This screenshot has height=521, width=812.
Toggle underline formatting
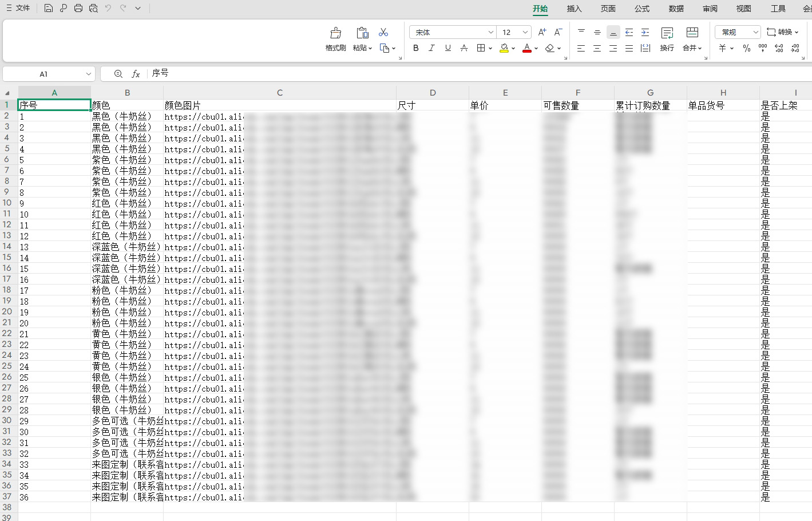[x=447, y=48]
